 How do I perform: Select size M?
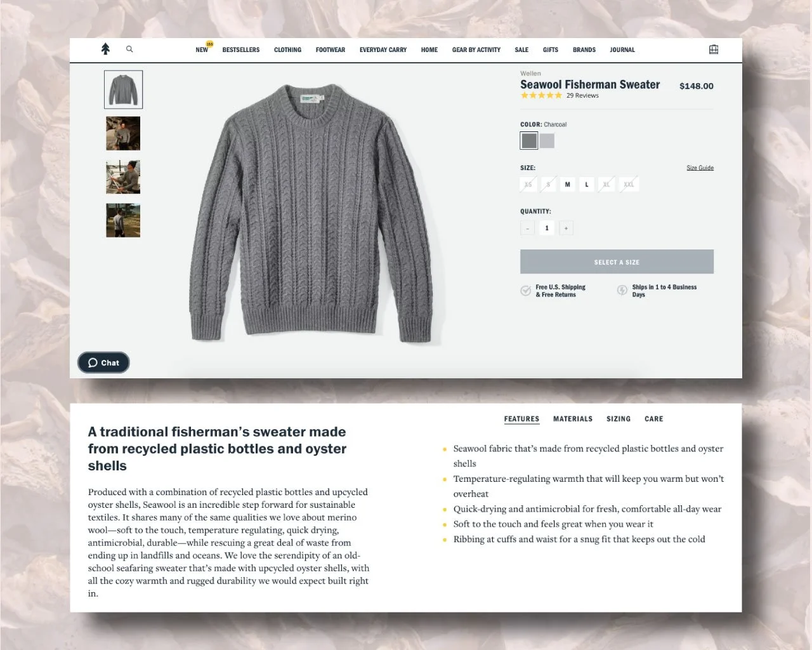(x=567, y=185)
